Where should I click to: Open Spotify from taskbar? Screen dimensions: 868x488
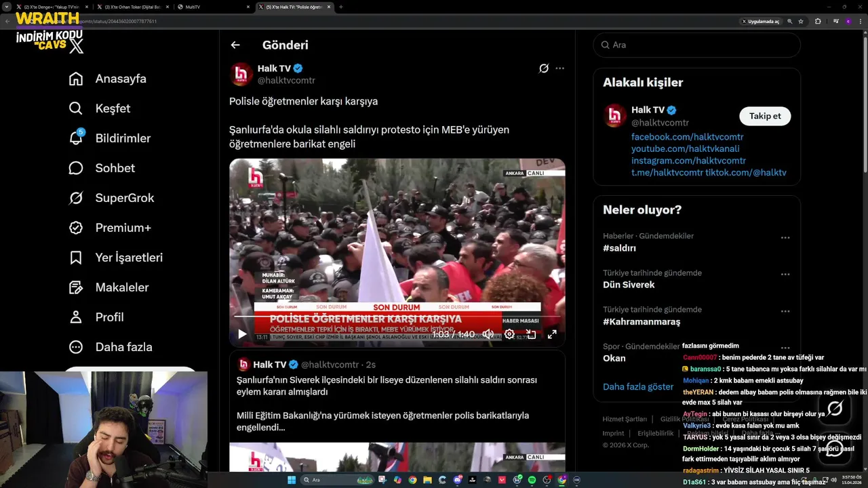532,480
